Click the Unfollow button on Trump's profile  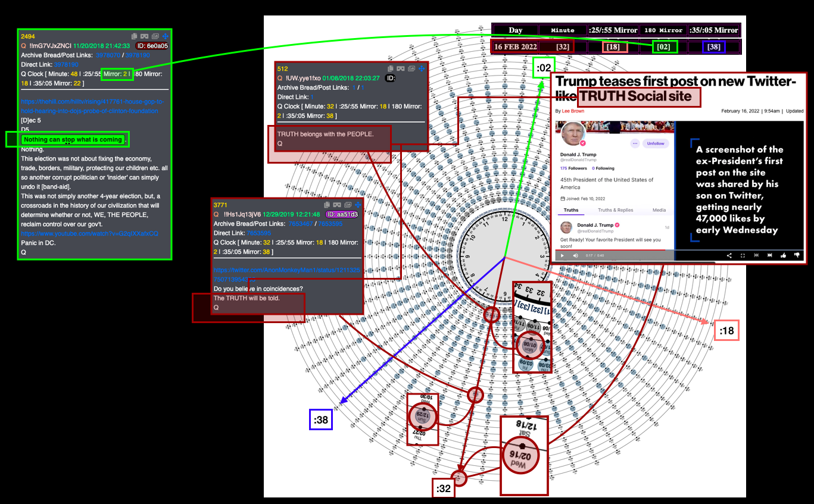pyautogui.click(x=656, y=143)
